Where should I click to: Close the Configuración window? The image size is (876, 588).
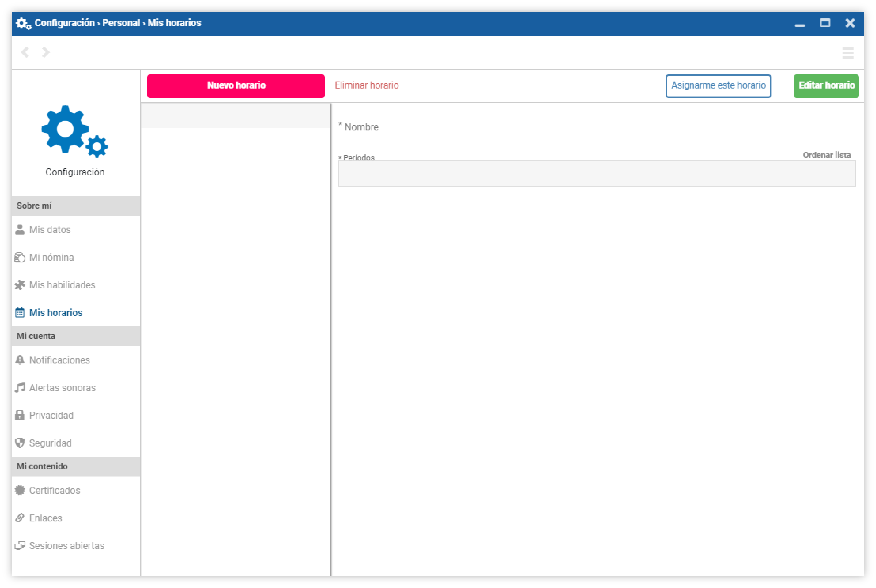pos(850,23)
